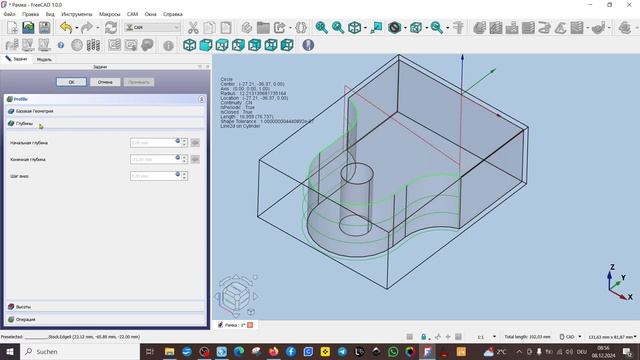The width and height of the screenshot is (640, 360).
Task: Open Telegram from the taskbar
Action: pyautogui.click(x=342, y=351)
